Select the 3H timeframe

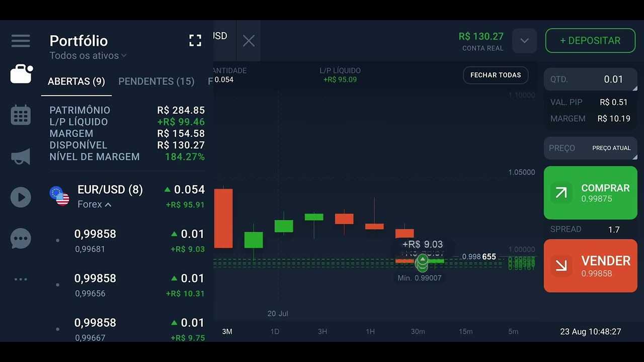(x=323, y=332)
